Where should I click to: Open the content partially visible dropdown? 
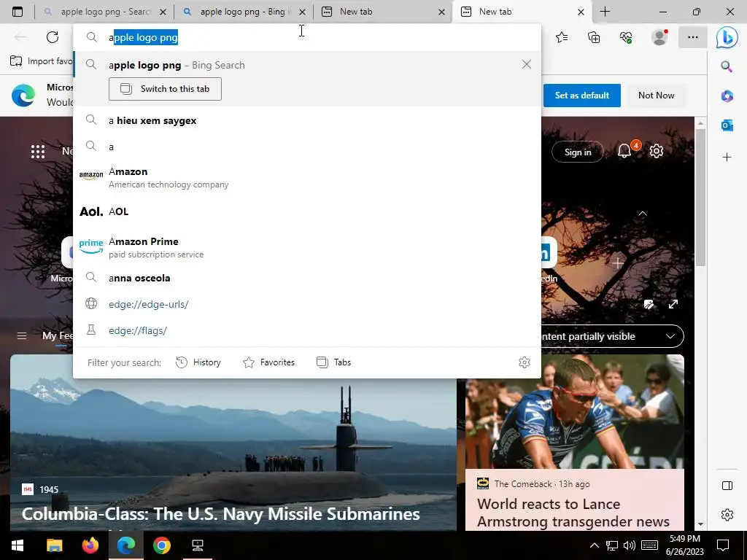[x=613, y=336]
